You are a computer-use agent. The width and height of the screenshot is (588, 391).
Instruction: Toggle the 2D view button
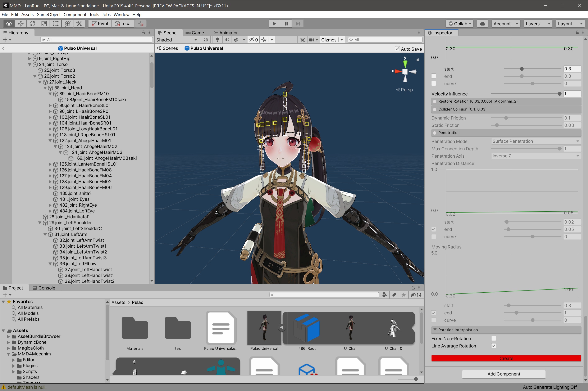206,40
